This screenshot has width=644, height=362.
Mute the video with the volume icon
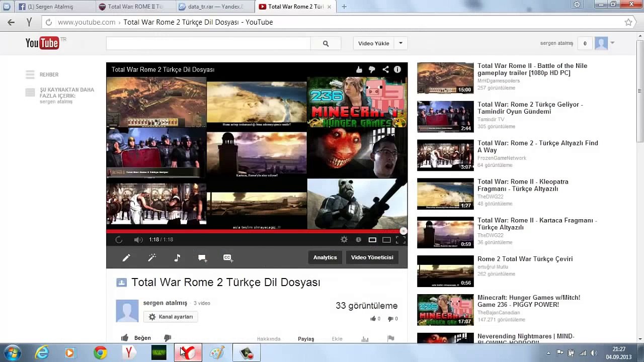[138, 240]
